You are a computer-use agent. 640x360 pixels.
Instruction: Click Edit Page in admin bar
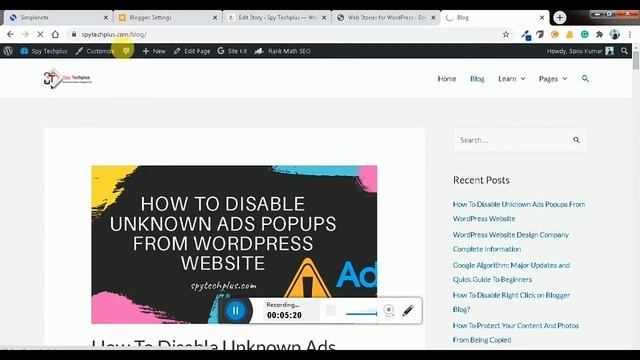coord(191,51)
